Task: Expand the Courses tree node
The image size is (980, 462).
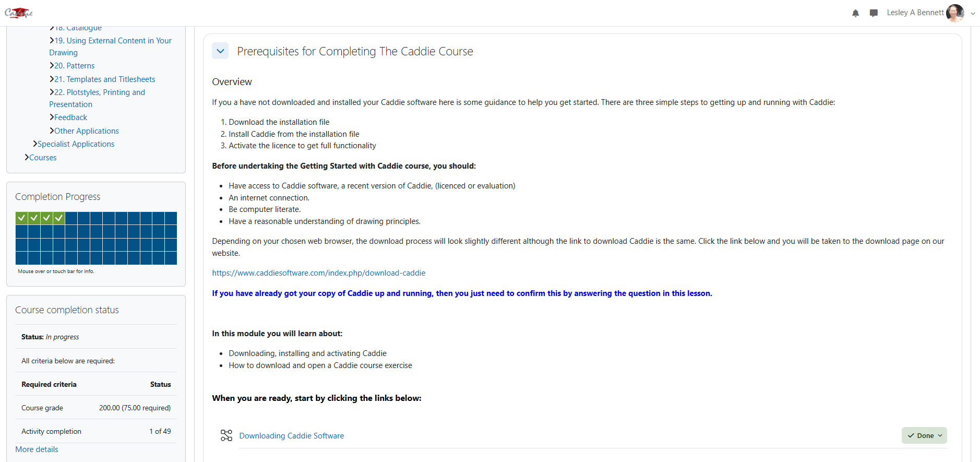Action: pos(27,158)
